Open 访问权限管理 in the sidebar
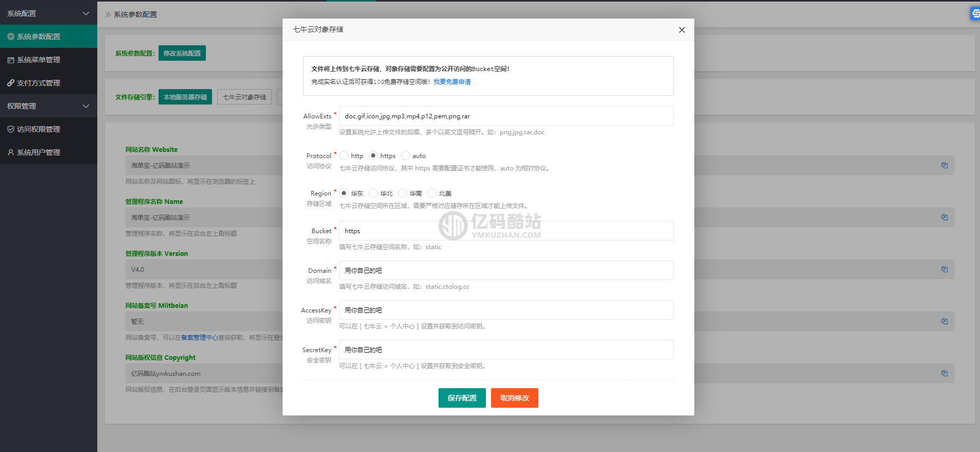980x452 pixels. click(48, 129)
